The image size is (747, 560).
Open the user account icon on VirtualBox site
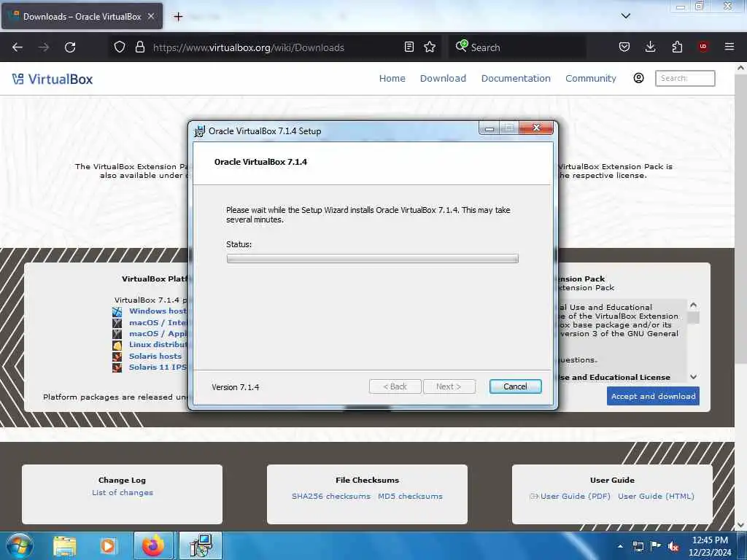(639, 78)
